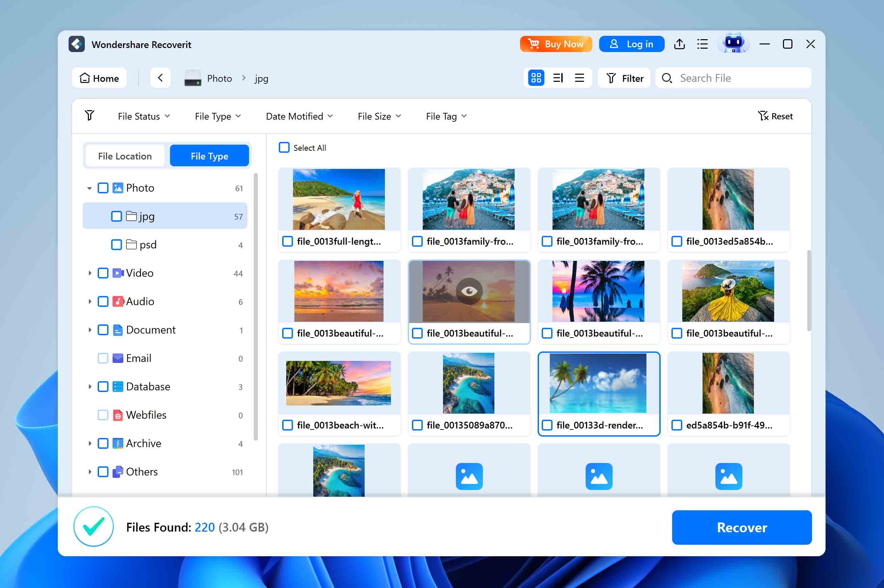This screenshot has height=588, width=884.
Task: Select the Document tree item
Action: point(165,330)
